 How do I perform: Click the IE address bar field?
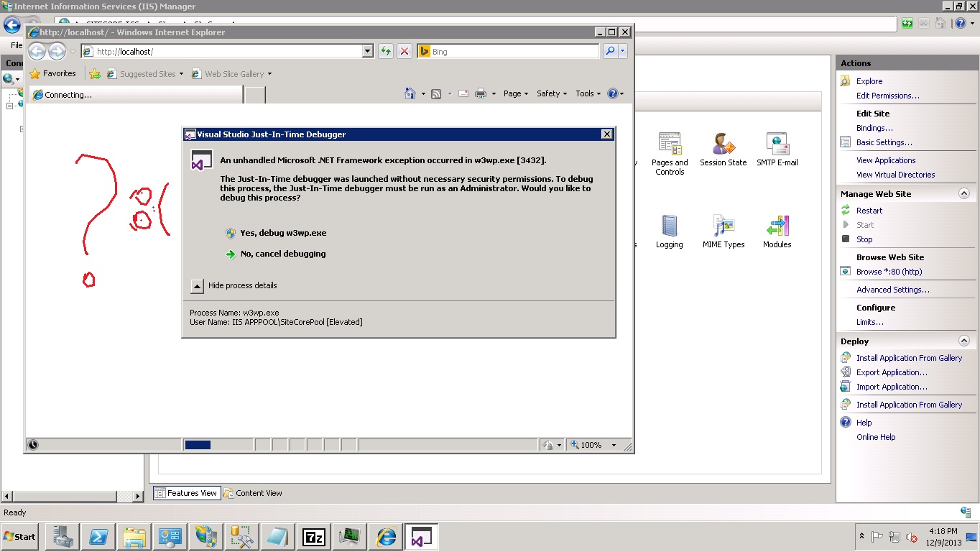tap(222, 51)
